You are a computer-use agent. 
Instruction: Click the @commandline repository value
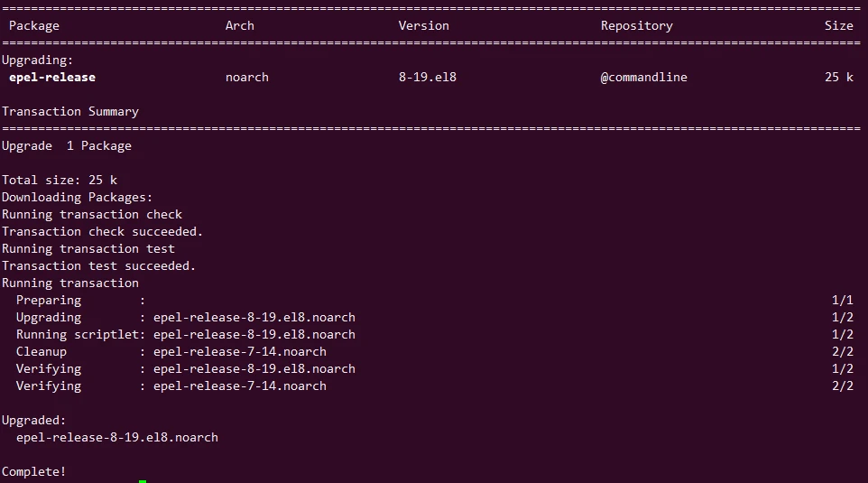[643, 78]
